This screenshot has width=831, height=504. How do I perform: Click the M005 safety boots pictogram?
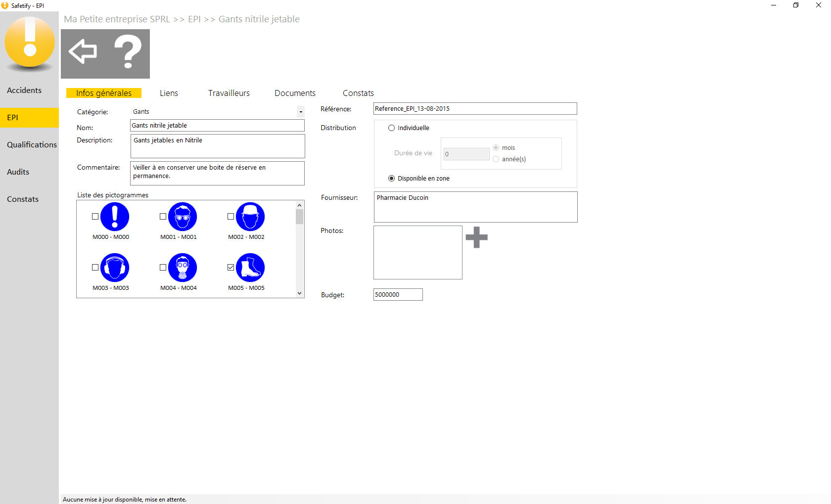[x=250, y=268]
